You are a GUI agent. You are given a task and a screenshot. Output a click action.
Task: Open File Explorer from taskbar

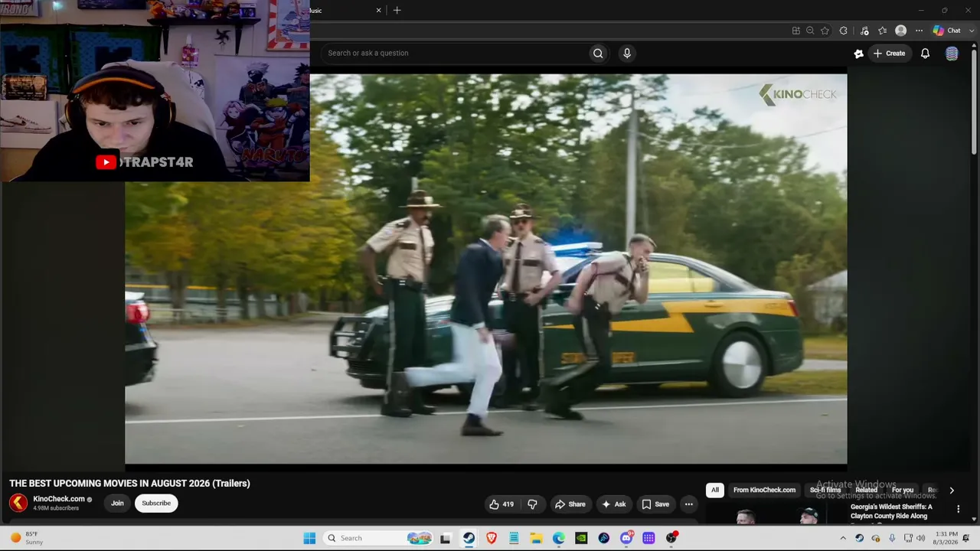pyautogui.click(x=536, y=538)
